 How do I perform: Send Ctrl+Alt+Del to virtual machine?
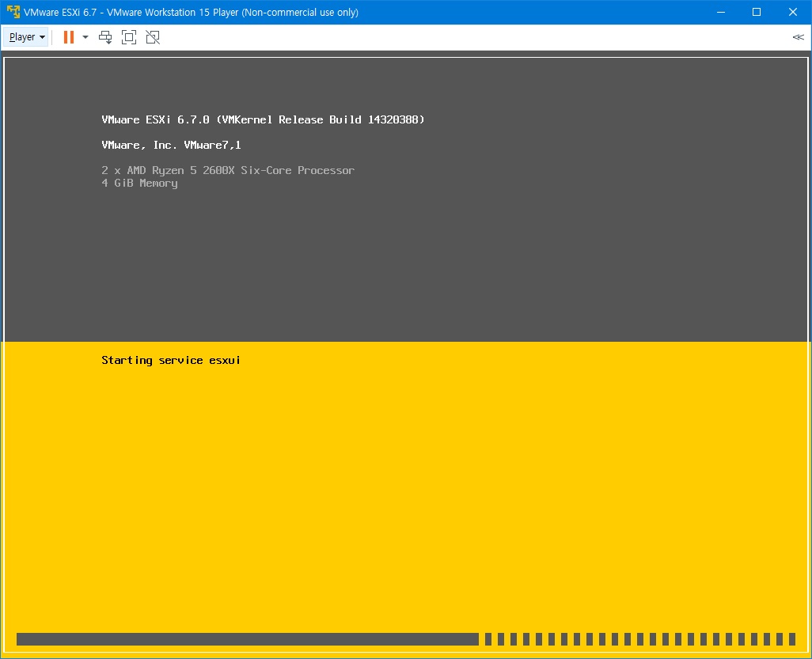click(105, 37)
